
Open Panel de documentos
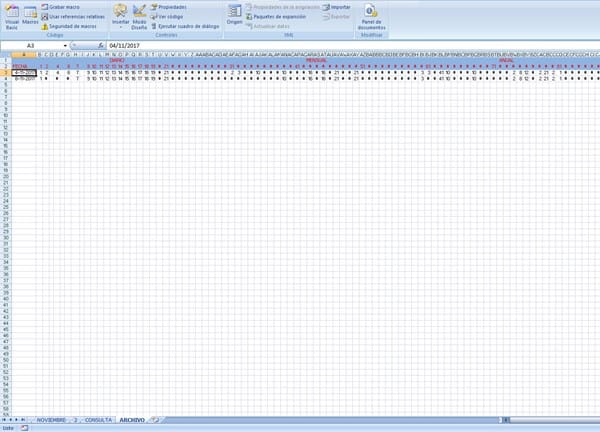point(372,17)
